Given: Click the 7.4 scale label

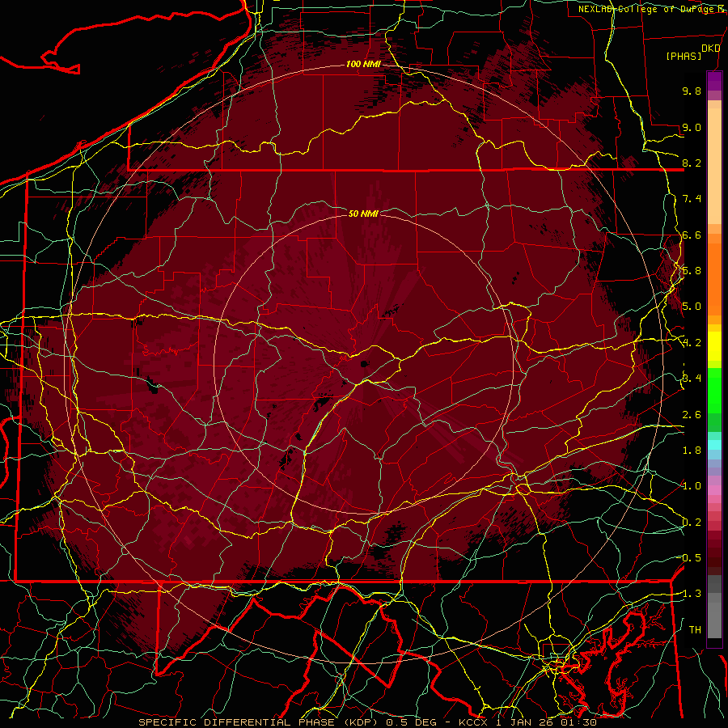Looking at the screenshot, I should (692, 199).
